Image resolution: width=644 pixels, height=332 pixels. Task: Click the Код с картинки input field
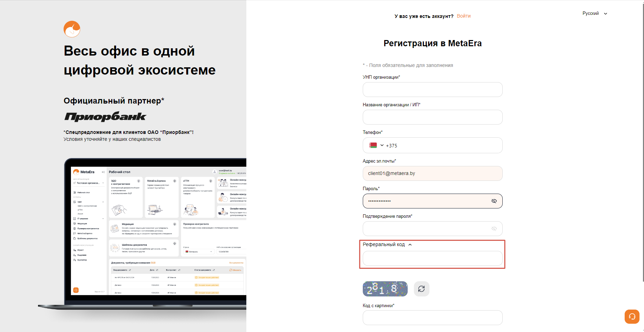[433, 318]
